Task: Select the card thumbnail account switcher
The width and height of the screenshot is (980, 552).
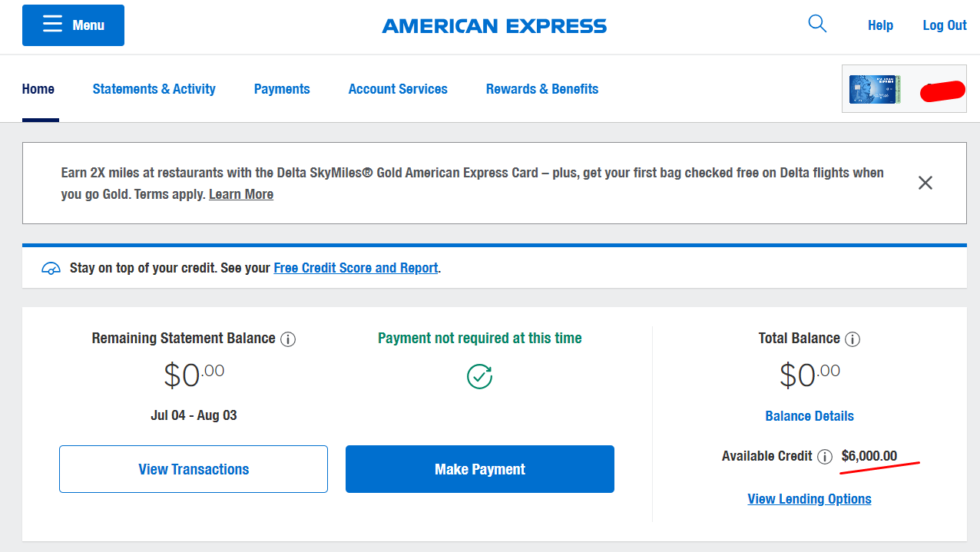Action: click(904, 90)
